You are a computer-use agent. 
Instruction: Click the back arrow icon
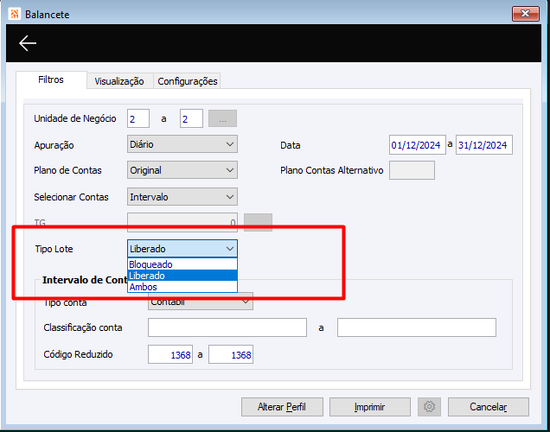point(28,43)
